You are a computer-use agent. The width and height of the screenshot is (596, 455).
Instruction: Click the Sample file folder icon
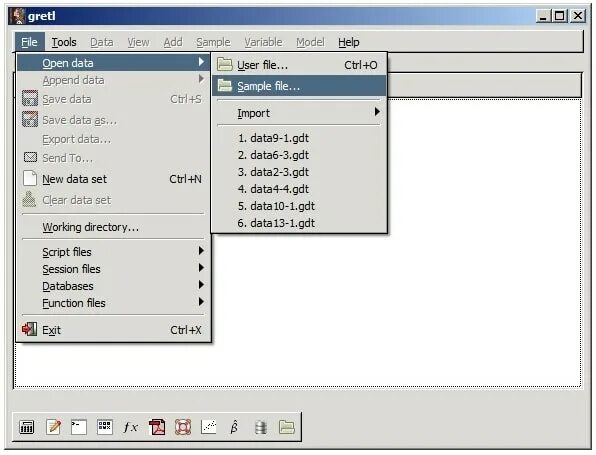point(225,86)
